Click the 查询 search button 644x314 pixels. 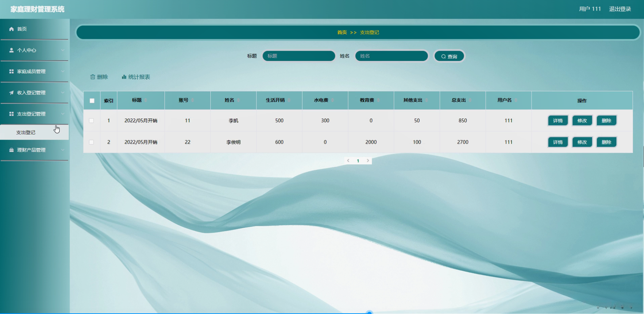[x=449, y=56]
